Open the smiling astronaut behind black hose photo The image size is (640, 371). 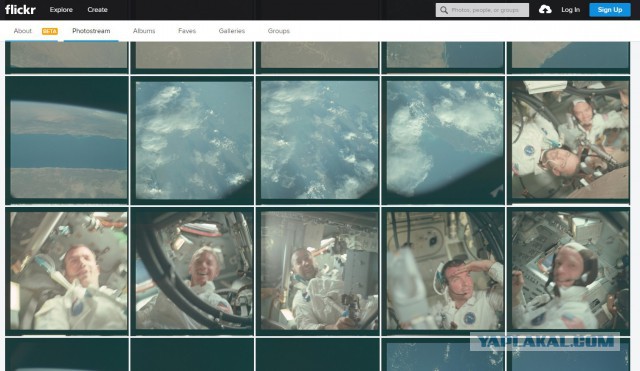[192, 271]
